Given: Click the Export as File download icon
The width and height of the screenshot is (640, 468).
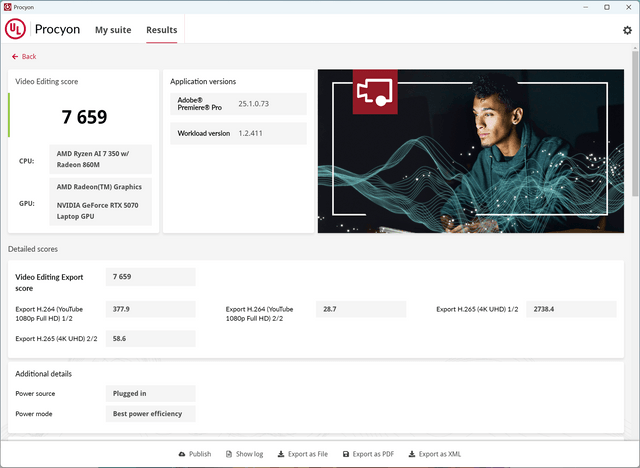Looking at the screenshot, I should coord(281,454).
